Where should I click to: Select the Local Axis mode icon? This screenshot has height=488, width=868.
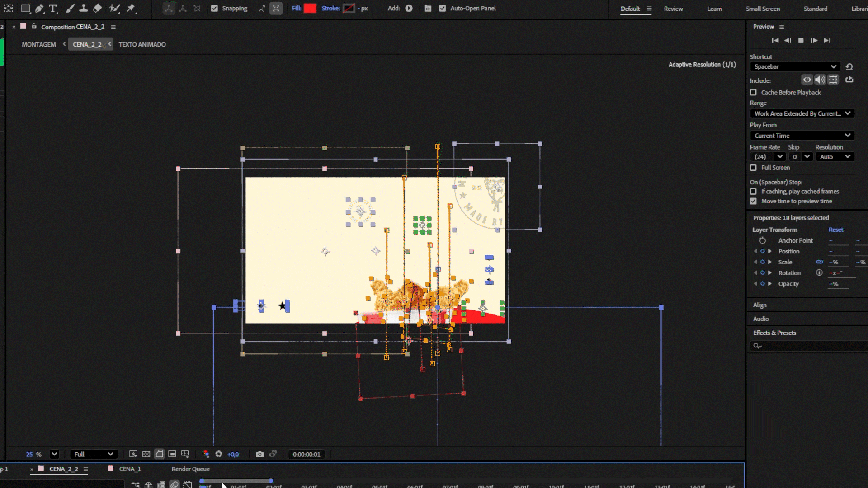(x=168, y=9)
